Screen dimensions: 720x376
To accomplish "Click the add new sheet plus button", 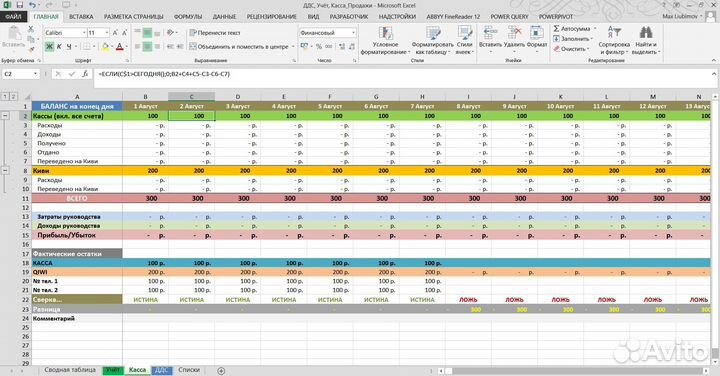I will (x=221, y=370).
